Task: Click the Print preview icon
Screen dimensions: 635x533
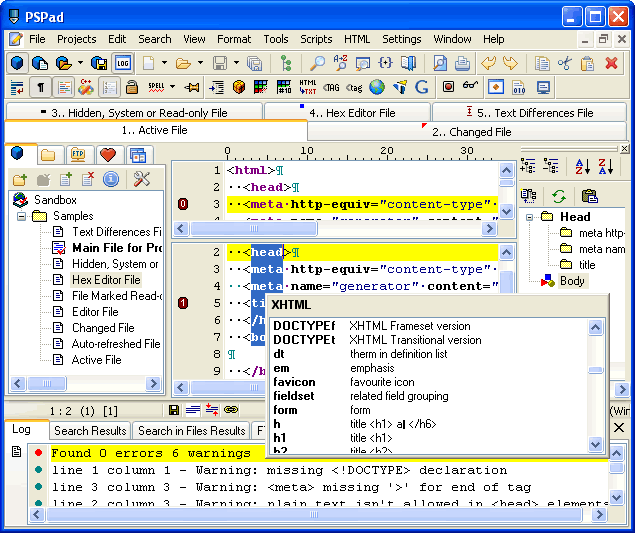Action: 439,63
